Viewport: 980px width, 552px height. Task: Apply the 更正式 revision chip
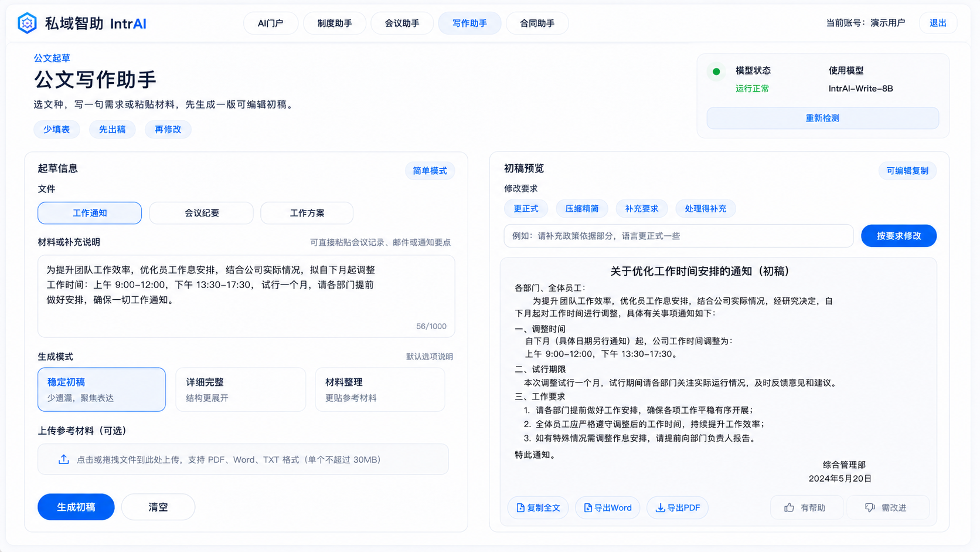(526, 209)
